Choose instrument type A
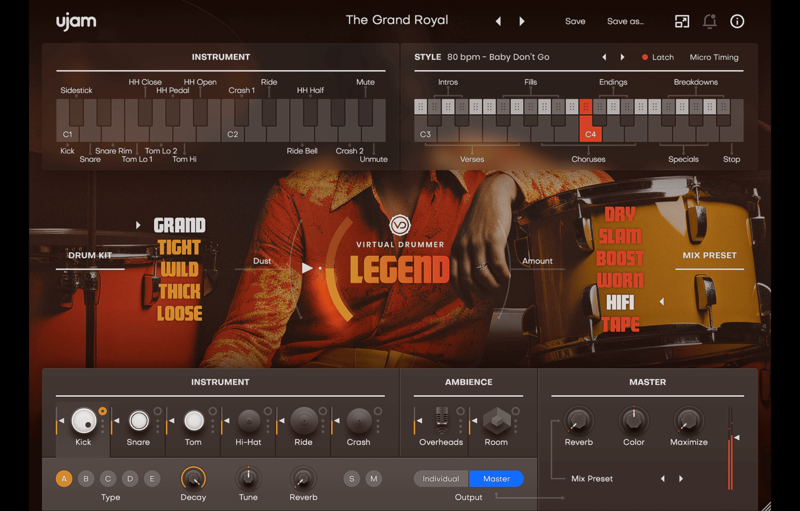 coord(64,479)
